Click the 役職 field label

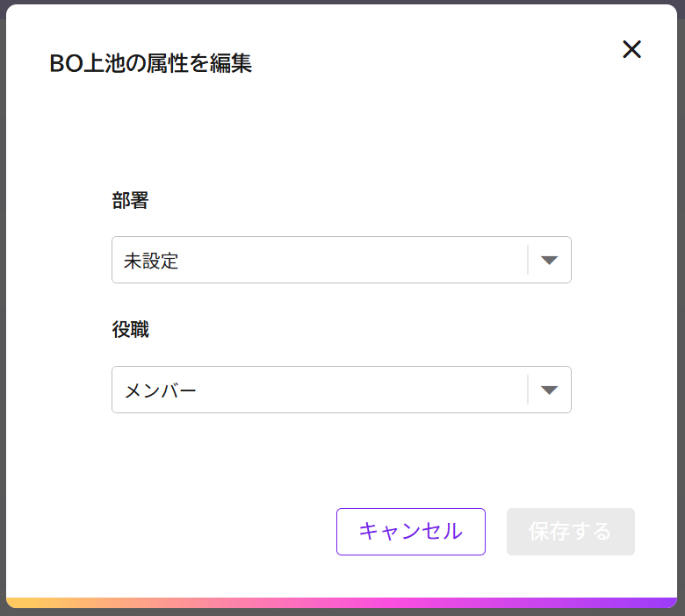click(130, 330)
